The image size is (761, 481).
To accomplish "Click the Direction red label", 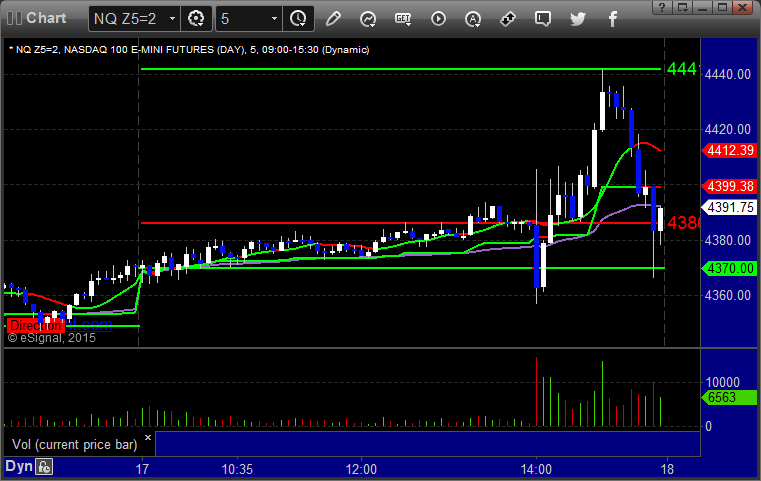I will tap(35, 325).
